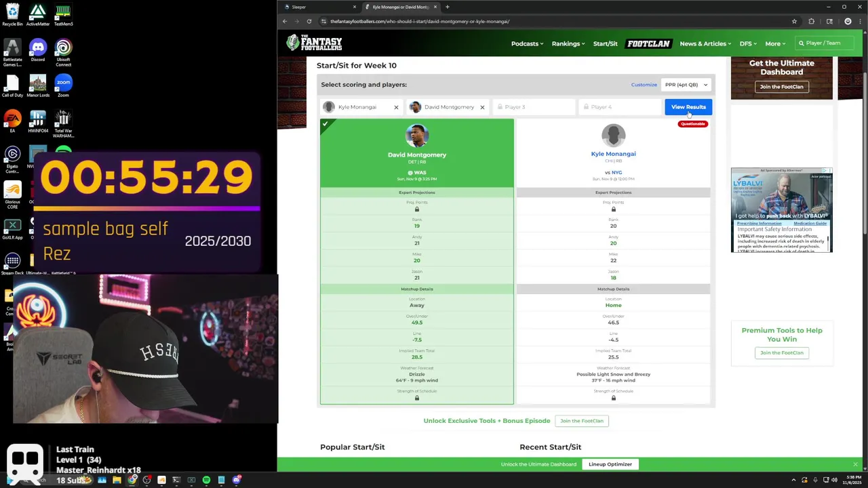Open the PPR (4pt QB) scoring dropdown

pyautogui.click(x=686, y=85)
